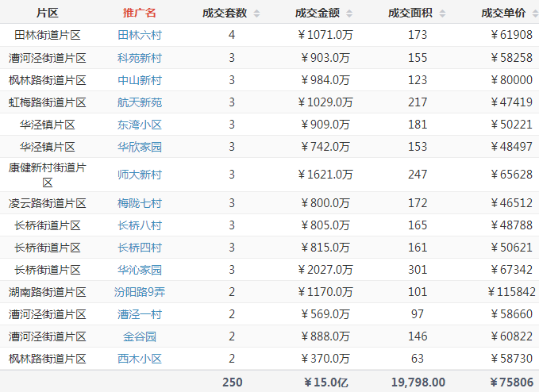Open the 西木小区 link

(140, 359)
